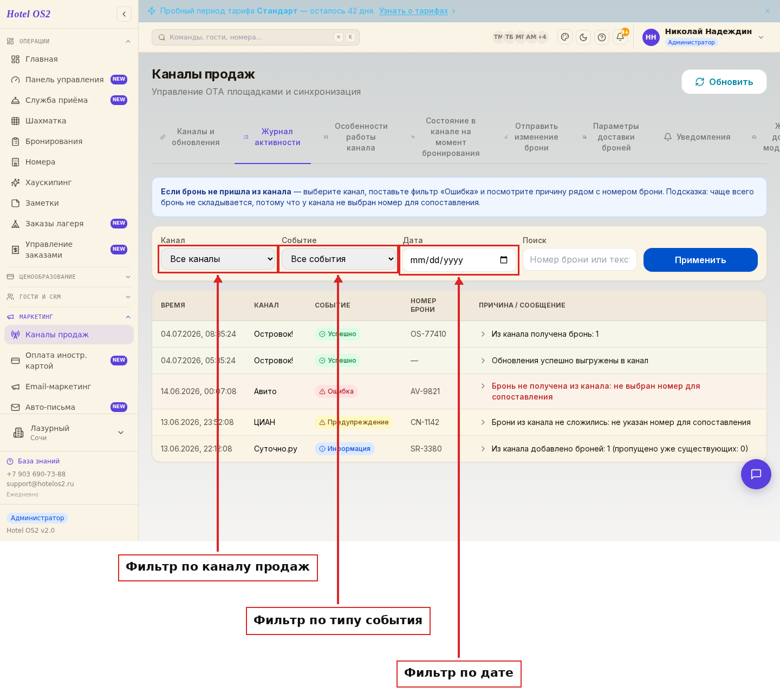Click the support@hotelos2.ru email
Screen dimensions: 780x700
pos(40,484)
